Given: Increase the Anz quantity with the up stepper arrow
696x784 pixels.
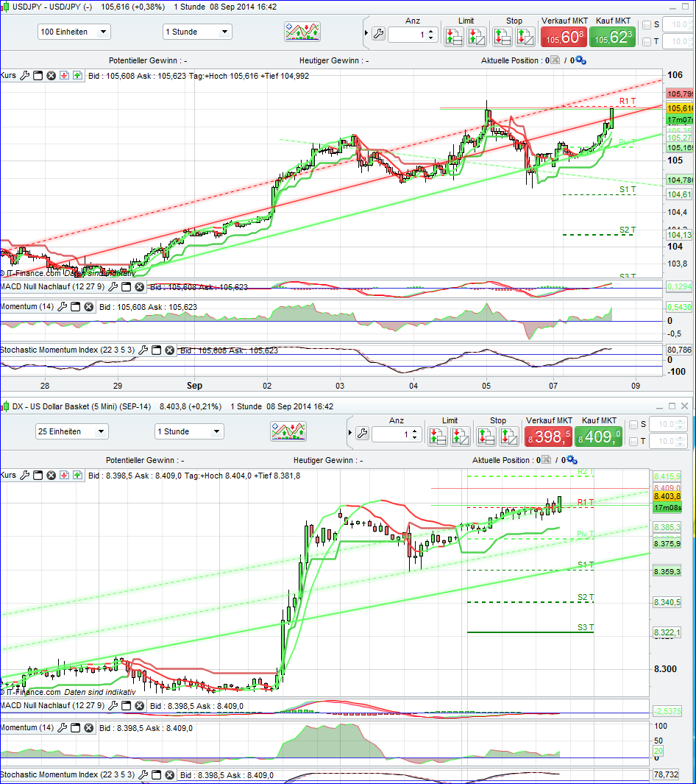Looking at the screenshot, I should [431, 30].
